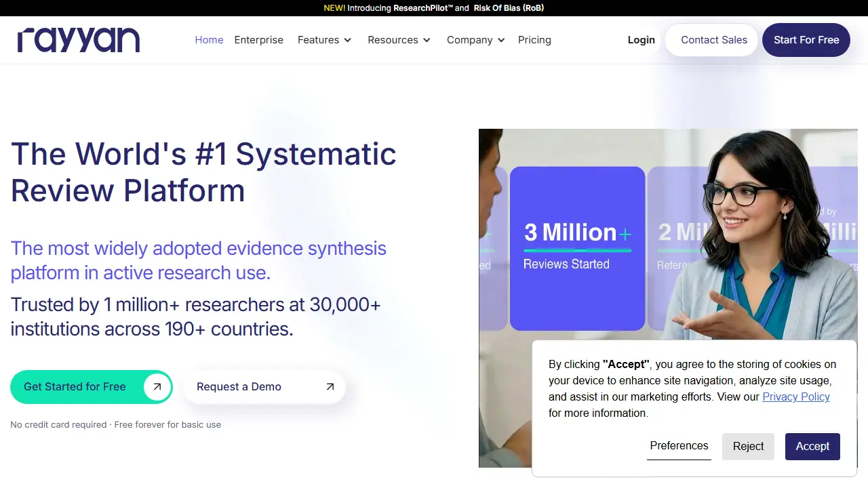The height and width of the screenshot is (488, 868).
Task: Click "No credit card required" text
Action: click(58, 425)
